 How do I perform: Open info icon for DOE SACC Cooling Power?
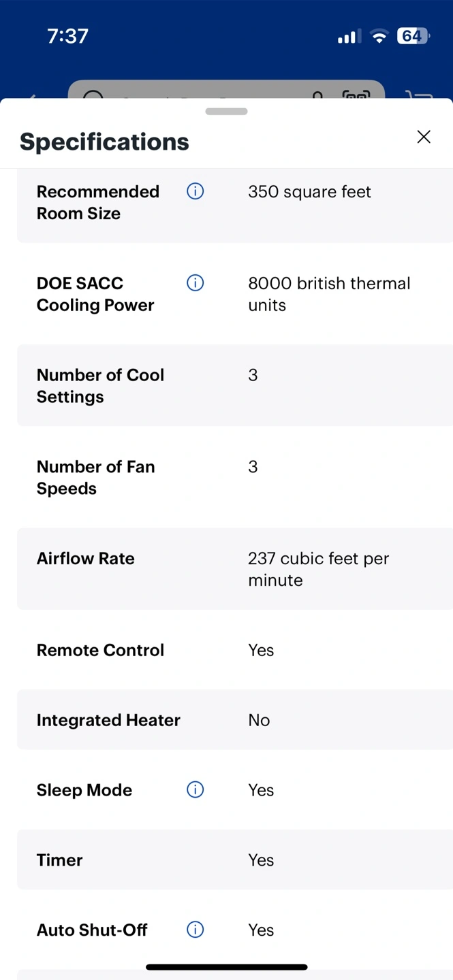pos(196,283)
